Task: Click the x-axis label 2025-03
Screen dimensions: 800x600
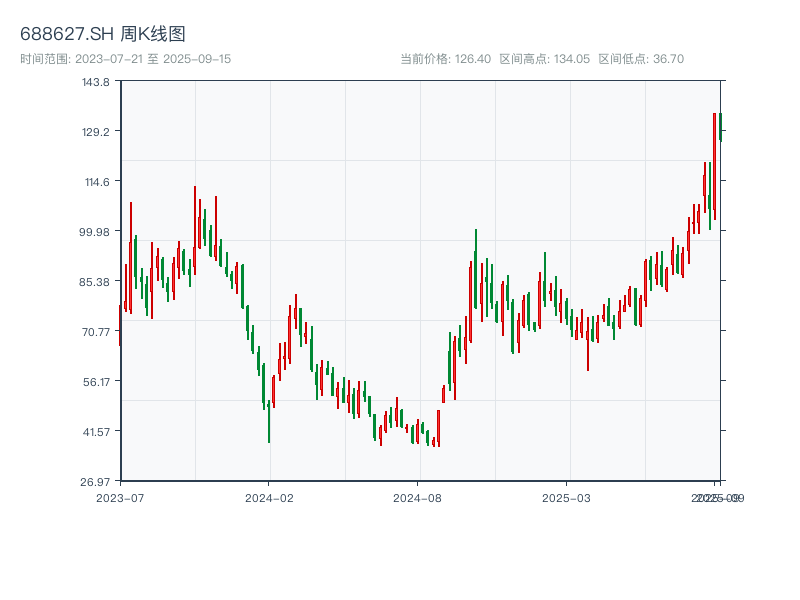Action: (x=566, y=498)
